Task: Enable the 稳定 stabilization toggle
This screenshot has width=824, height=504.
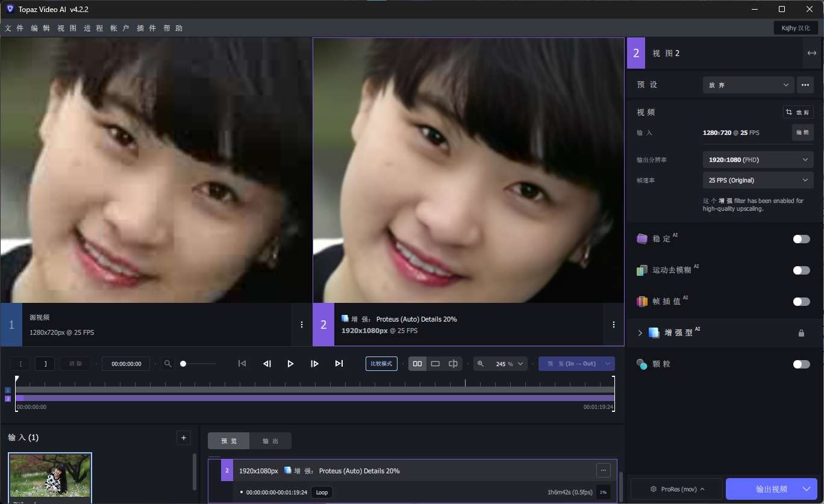Action: [x=801, y=239]
